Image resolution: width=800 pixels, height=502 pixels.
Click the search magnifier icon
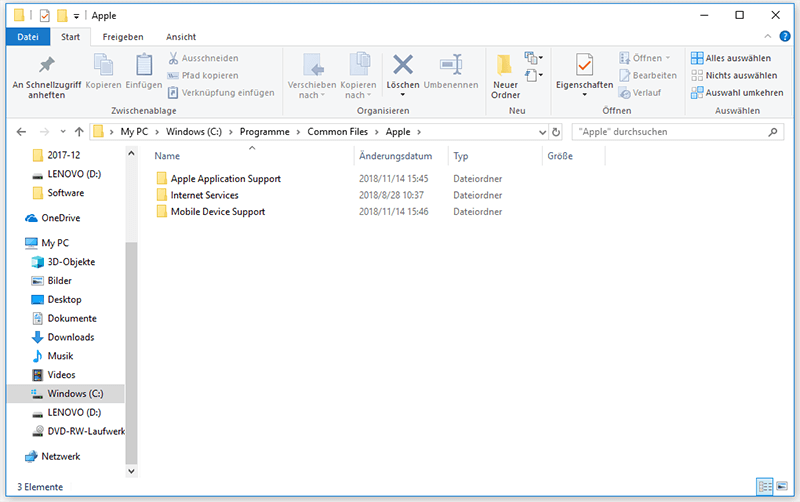point(773,132)
